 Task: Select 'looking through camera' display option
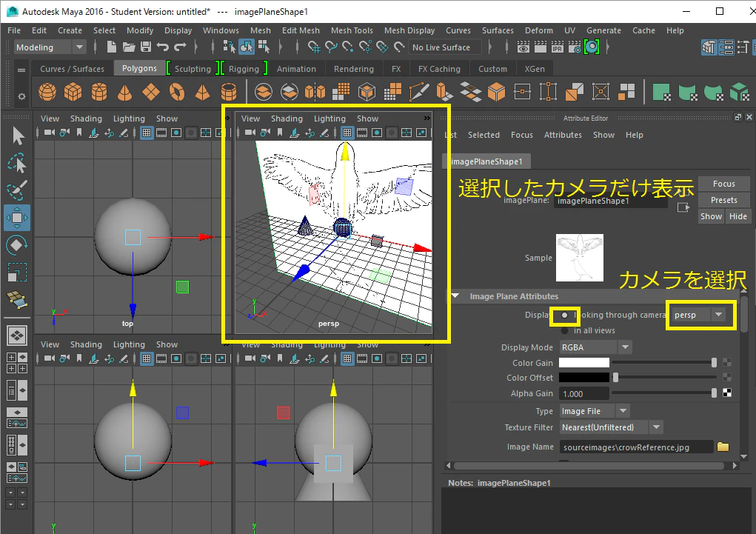[564, 315]
